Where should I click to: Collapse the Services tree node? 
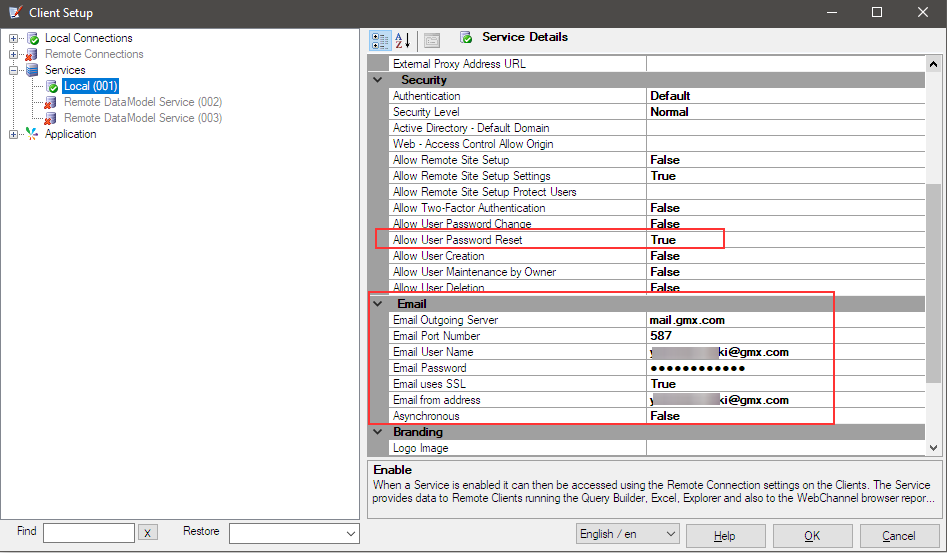click(13, 70)
